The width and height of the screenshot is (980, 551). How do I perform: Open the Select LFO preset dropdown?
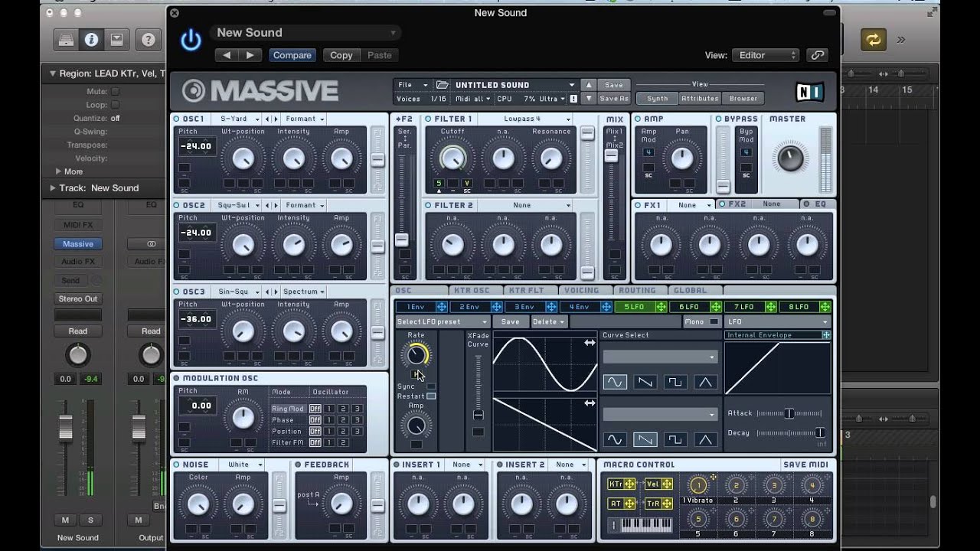coord(442,321)
